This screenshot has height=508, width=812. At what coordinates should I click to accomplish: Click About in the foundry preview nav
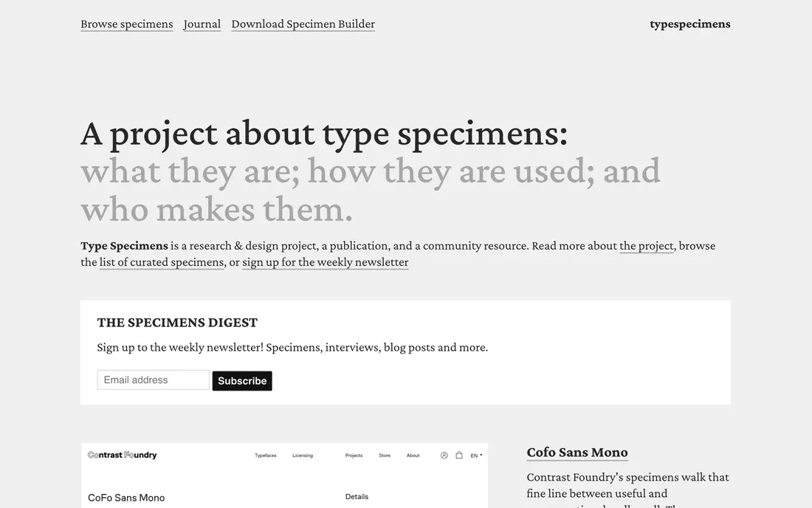pos(413,456)
